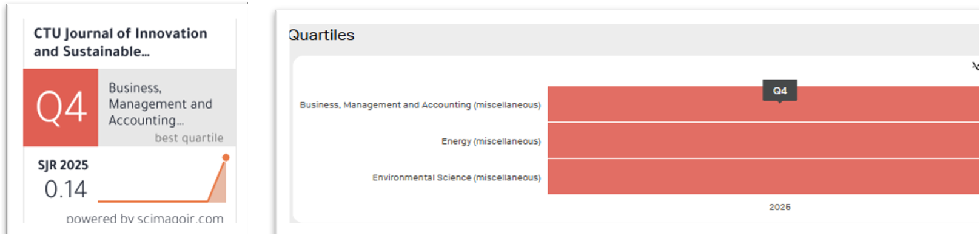Click the Environmental Science (miscellaneous) axis label
The height and width of the screenshot is (235, 980).
[457, 178]
